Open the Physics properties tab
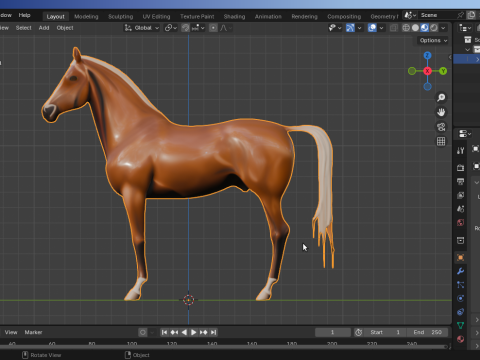This screenshot has height=360, width=480. click(460, 298)
